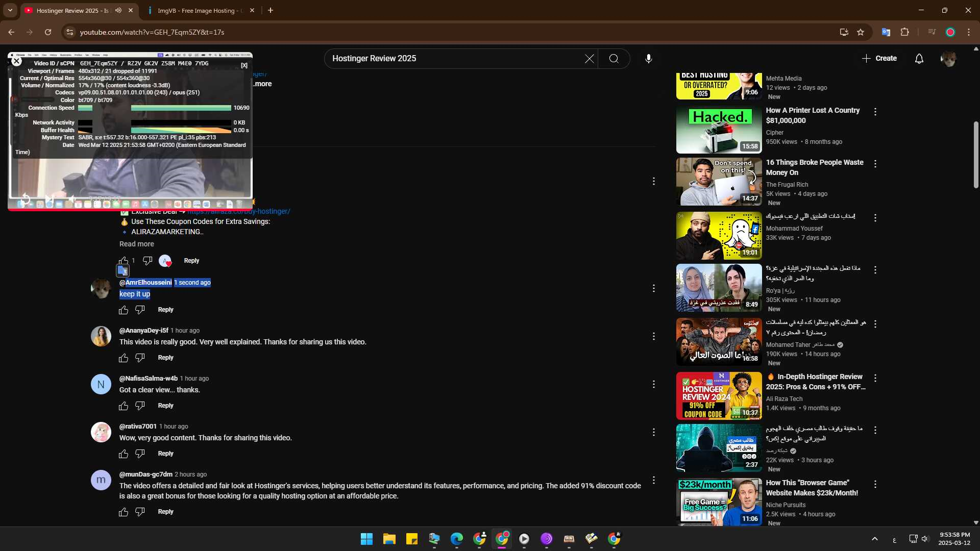
Task: Open options menu for @NafisaSalma-w4b comment
Action: point(653,384)
